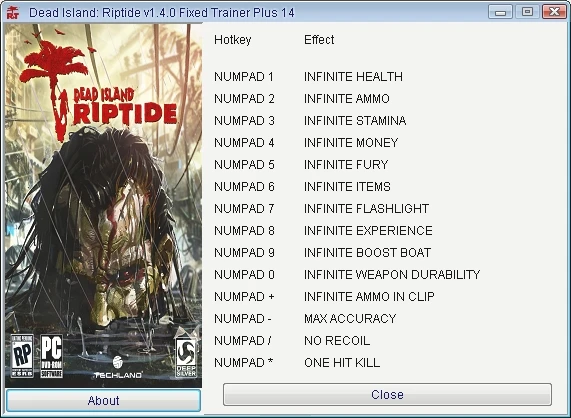Screen dimensions: 571x418
Task: Select the INFINITE FLASHLIGHT effect text
Action: point(366,209)
